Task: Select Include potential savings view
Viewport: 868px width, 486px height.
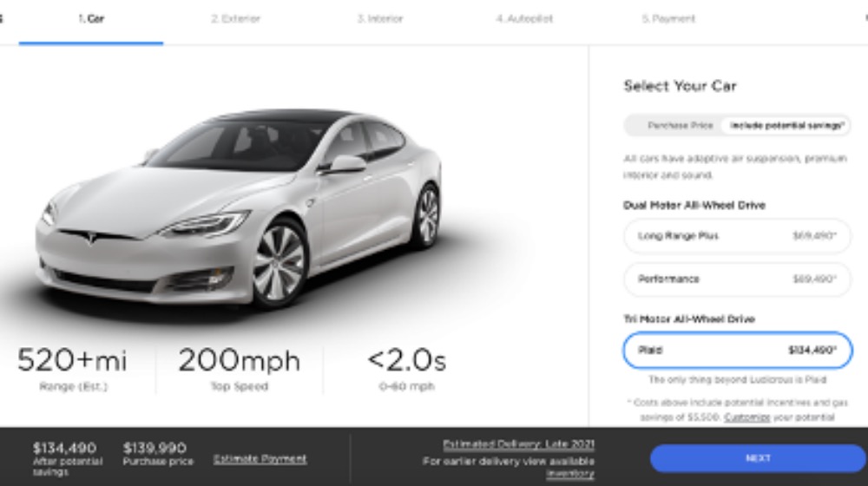Action: tap(786, 126)
